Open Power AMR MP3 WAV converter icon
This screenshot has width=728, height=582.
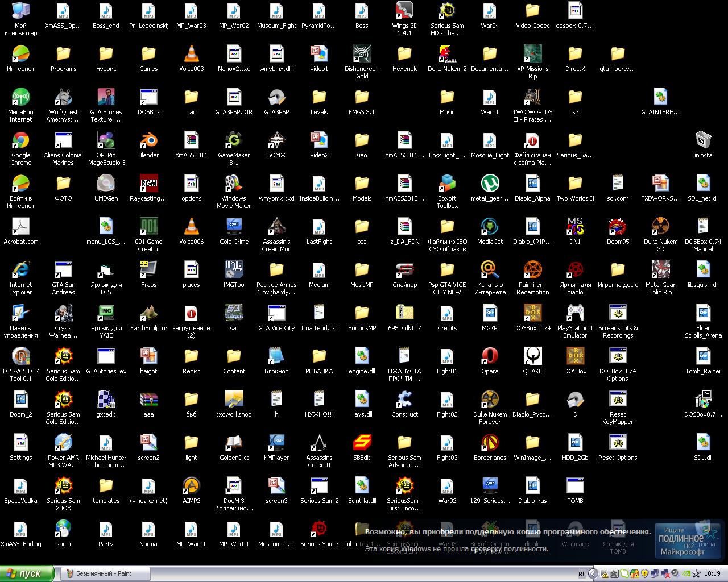coord(63,442)
